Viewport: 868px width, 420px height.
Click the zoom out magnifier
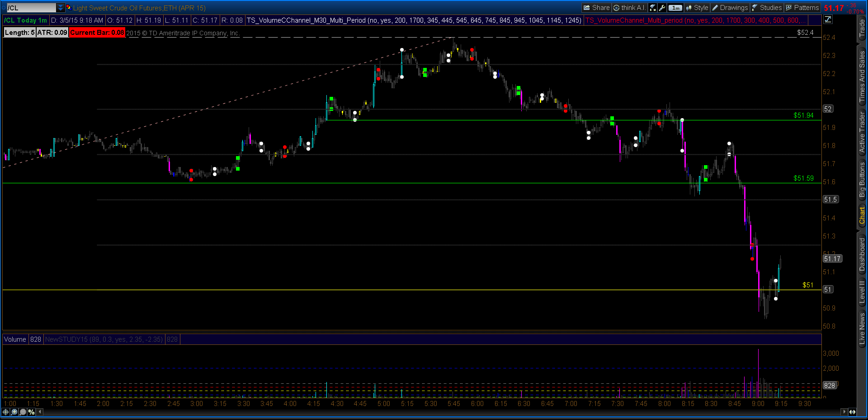(23, 412)
